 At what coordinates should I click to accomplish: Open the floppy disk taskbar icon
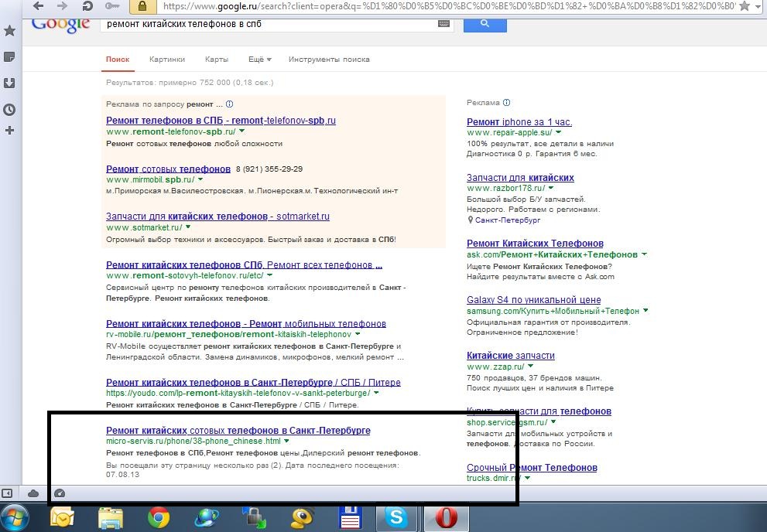pyautogui.click(x=351, y=518)
